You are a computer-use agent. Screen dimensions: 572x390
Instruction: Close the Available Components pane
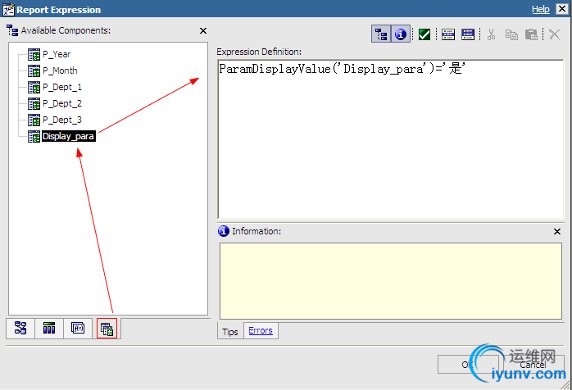coord(203,31)
